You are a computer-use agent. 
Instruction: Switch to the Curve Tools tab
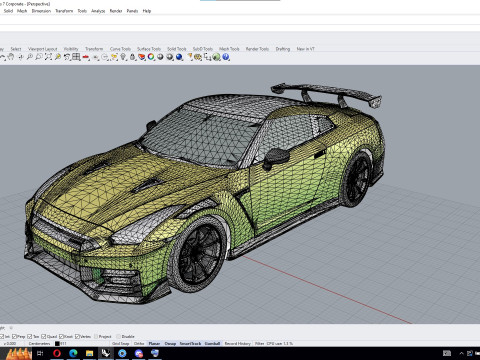(120, 49)
